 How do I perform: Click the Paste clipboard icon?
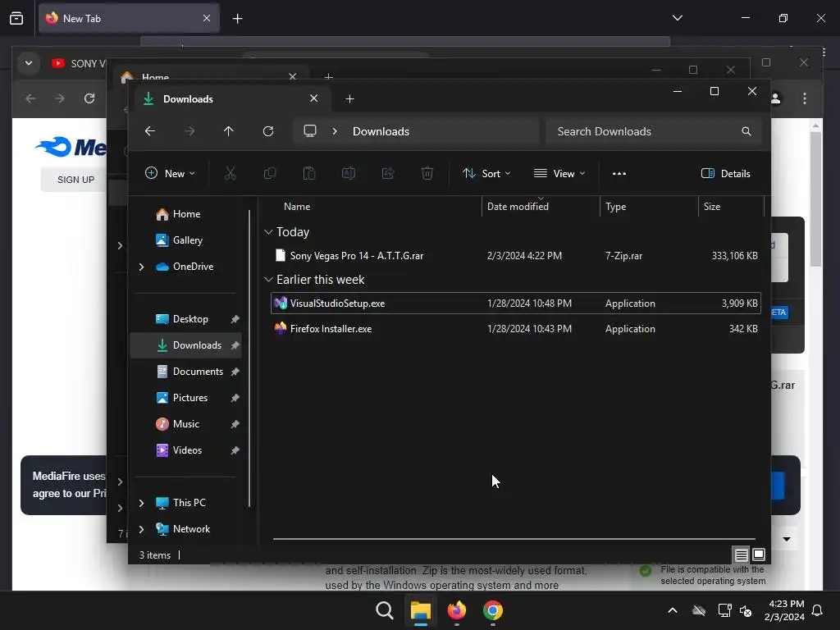click(x=309, y=174)
